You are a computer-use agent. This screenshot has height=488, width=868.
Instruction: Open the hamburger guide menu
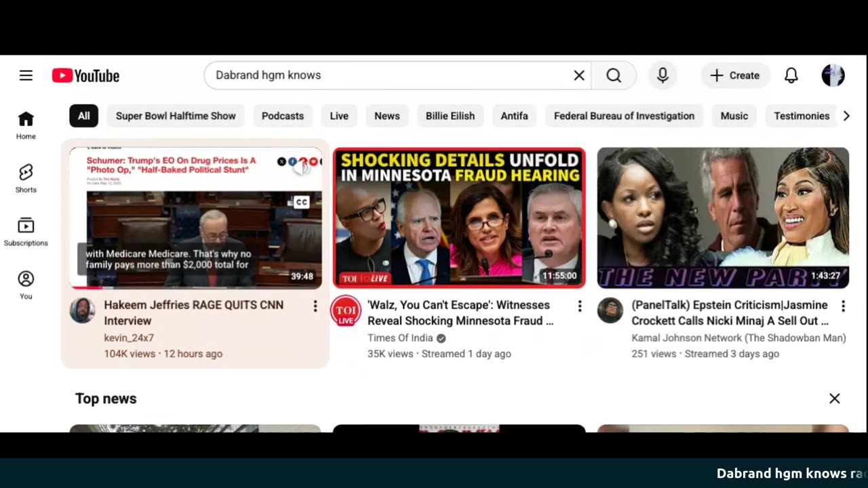click(26, 75)
